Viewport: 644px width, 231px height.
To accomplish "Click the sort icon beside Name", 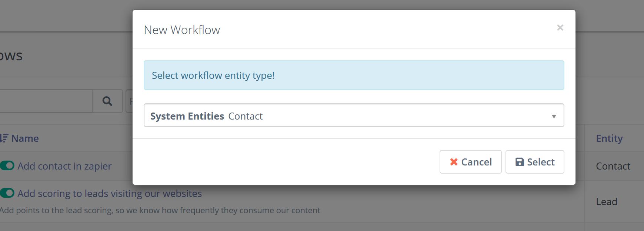I will point(4,138).
